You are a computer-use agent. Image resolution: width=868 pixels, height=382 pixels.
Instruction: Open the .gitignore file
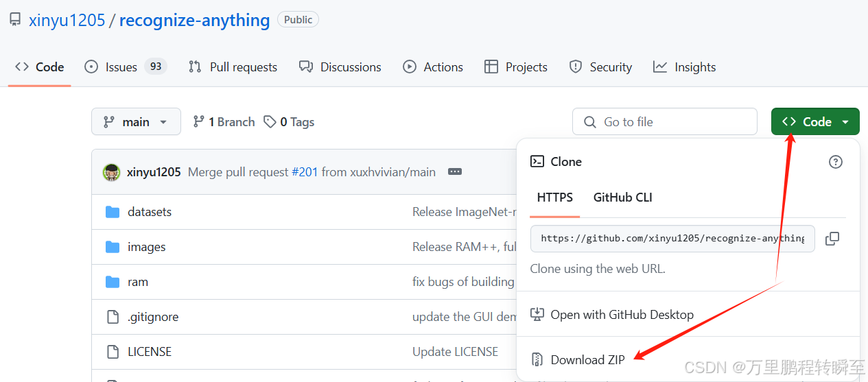click(x=153, y=317)
